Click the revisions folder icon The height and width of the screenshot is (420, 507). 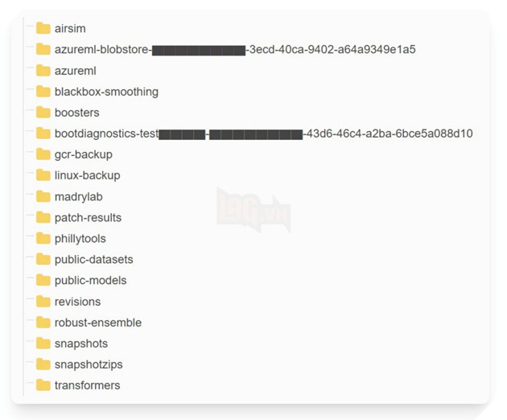(x=43, y=301)
